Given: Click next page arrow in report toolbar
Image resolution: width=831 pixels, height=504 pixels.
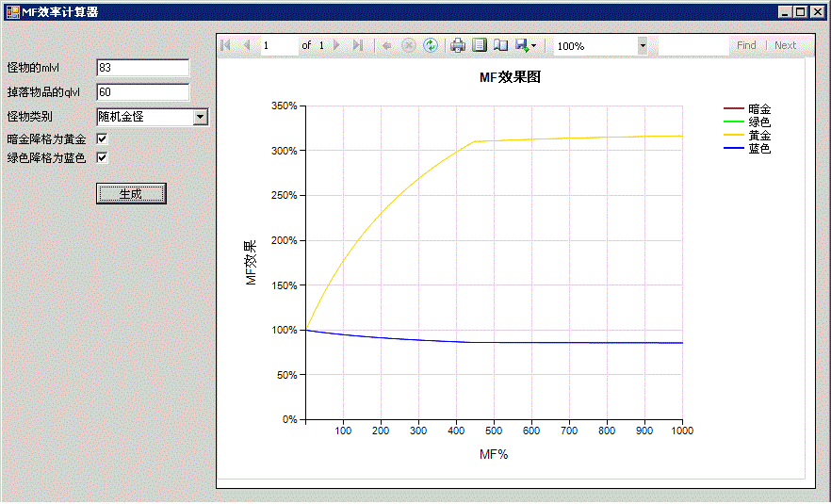Looking at the screenshot, I should (337, 45).
